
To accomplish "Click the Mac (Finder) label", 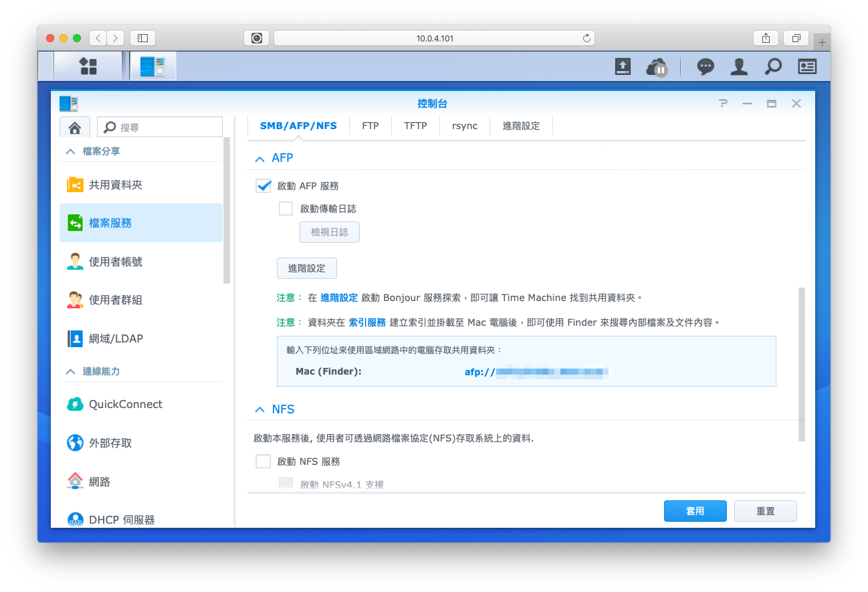I will coord(328,371).
